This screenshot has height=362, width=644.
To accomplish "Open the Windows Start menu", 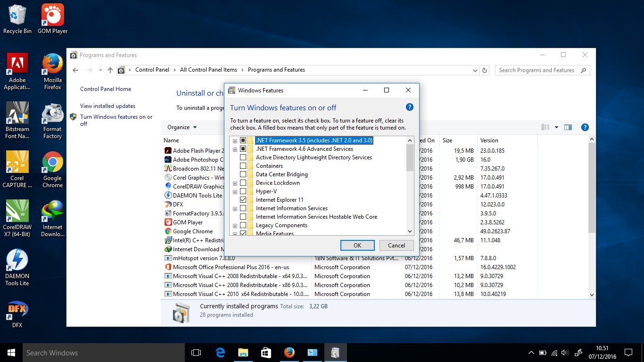I will point(11,353).
